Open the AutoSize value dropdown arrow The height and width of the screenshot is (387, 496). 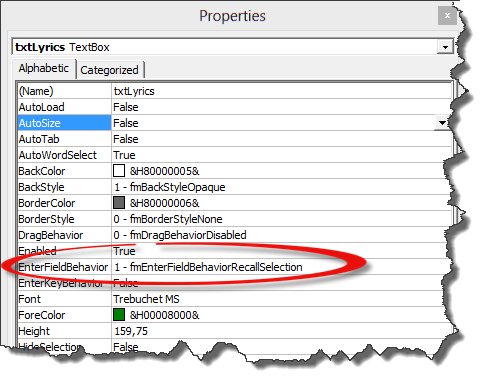[442, 123]
